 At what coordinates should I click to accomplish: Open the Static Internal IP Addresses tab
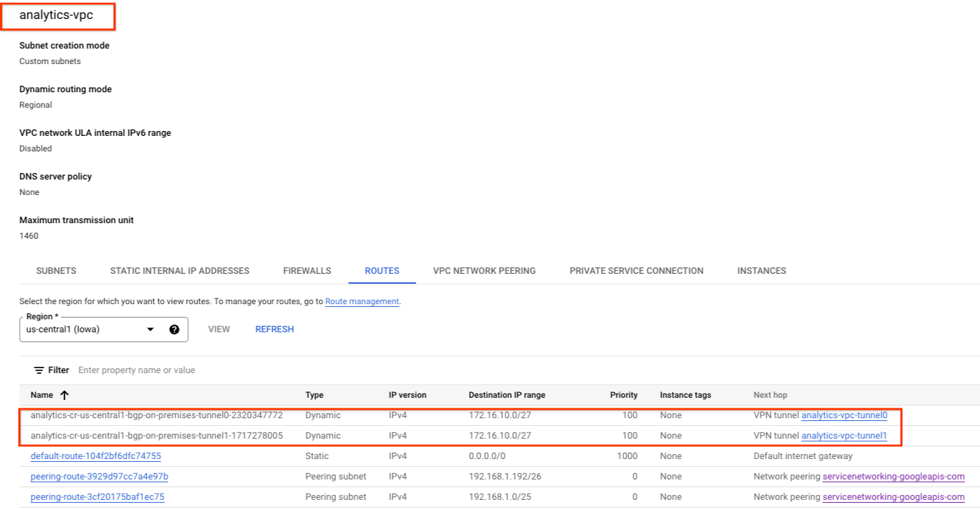[180, 271]
